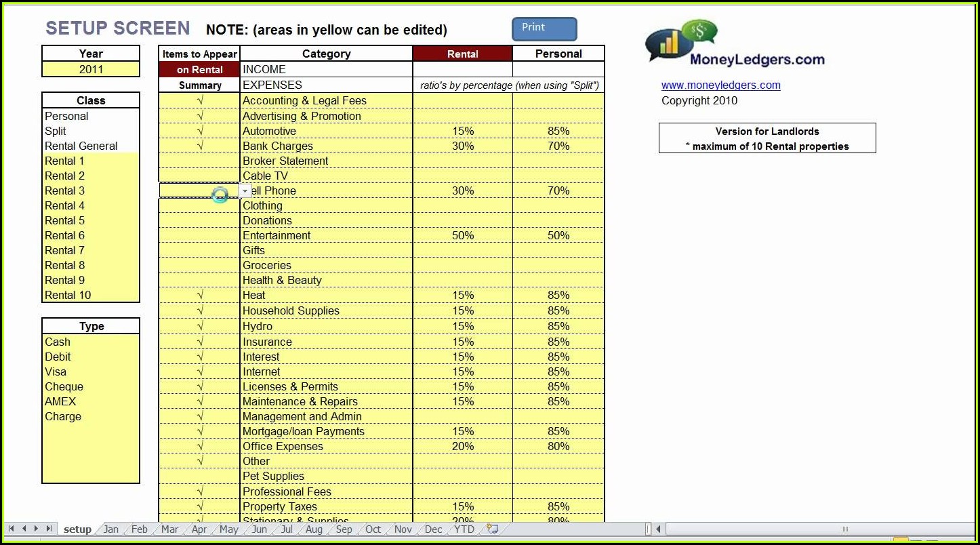Go to first sheet using navigation arrow
This screenshot has height=545, width=980.
tap(12, 529)
